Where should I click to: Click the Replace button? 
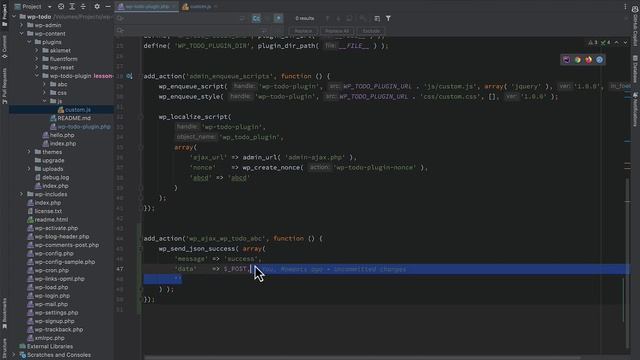303,31
